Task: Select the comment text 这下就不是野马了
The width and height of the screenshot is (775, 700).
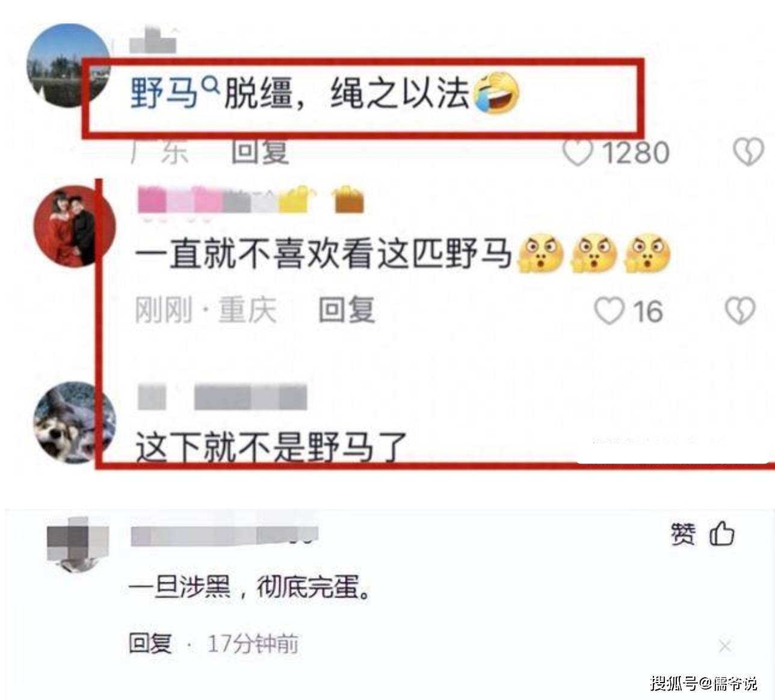Action: coord(271,448)
